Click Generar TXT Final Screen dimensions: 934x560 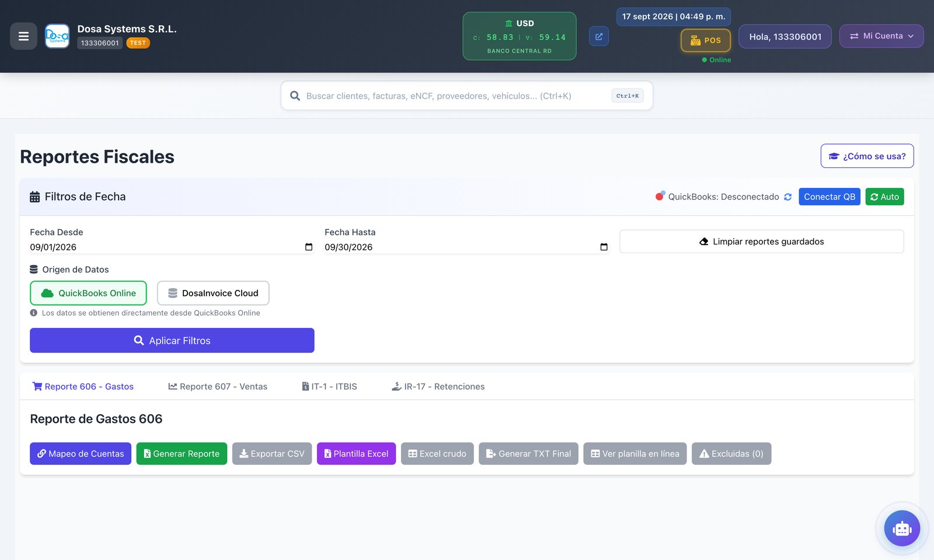(x=529, y=454)
